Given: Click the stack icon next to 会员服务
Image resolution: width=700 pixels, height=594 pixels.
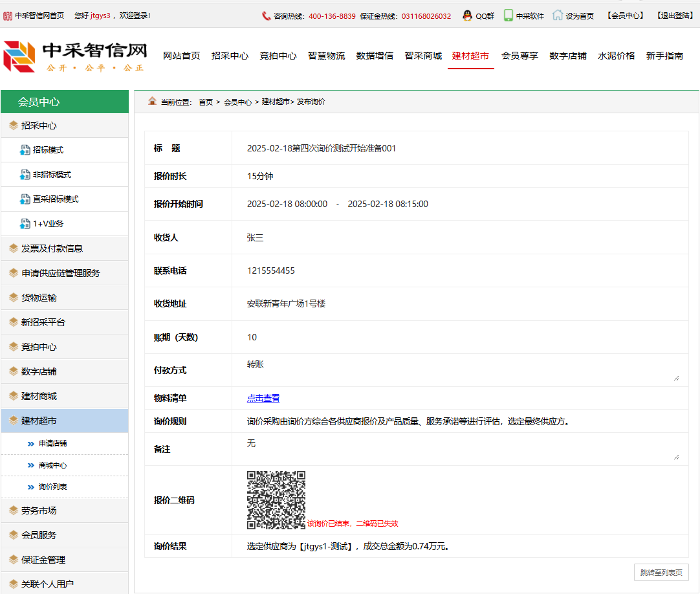Looking at the screenshot, I should click(14, 535).
